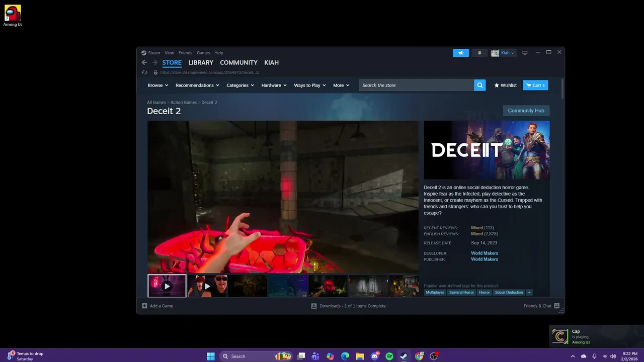The width and height of the screenshot is (644, 362).
Task: Switch to the COMMUNITY tab
Action: point(238,62)
